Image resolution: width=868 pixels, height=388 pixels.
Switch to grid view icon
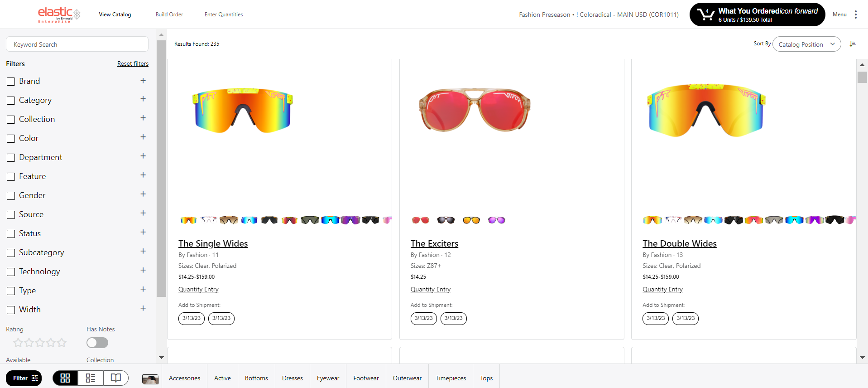(x=65, y=378)
